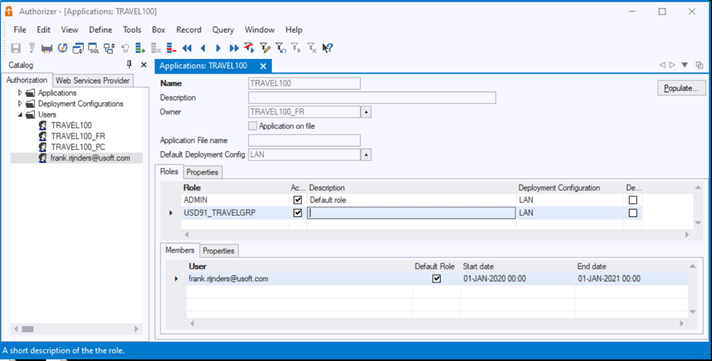Click the USD91_TRAVELGRP role description cell
Screen dimensions: 712x361
(411, 213)
